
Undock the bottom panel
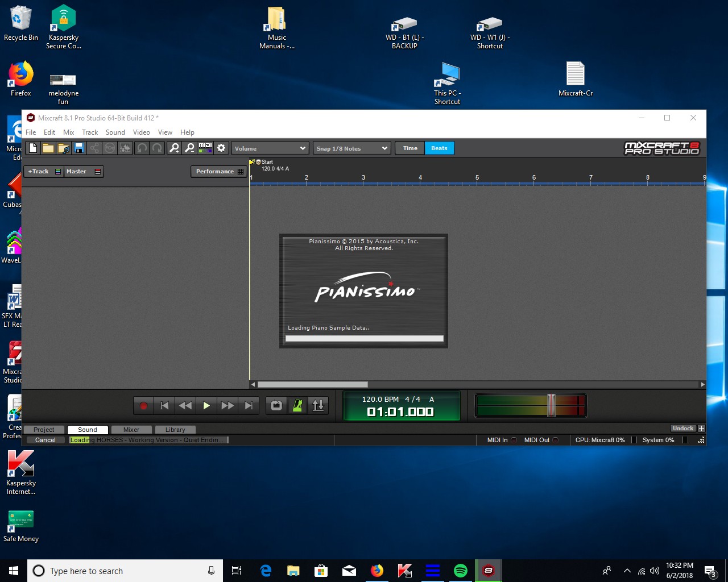pyautogui.click(x=683, y=428)
